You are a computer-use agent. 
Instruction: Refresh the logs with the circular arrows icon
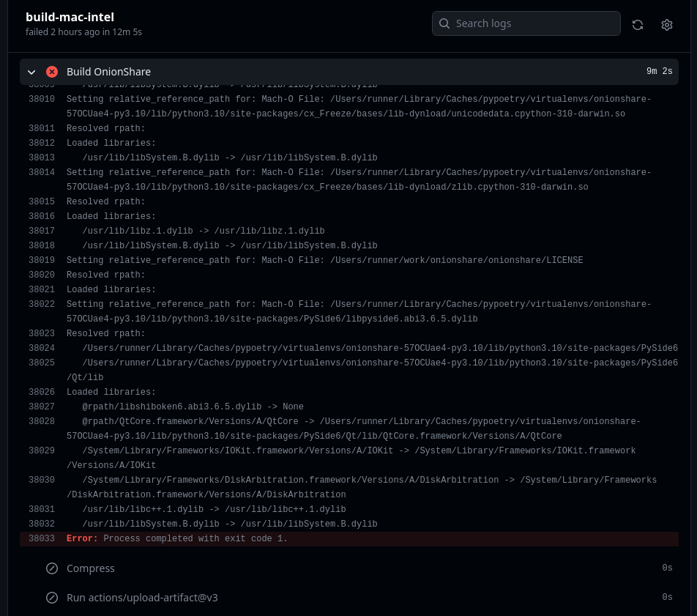pyautogui.click(x=638, y=25)
